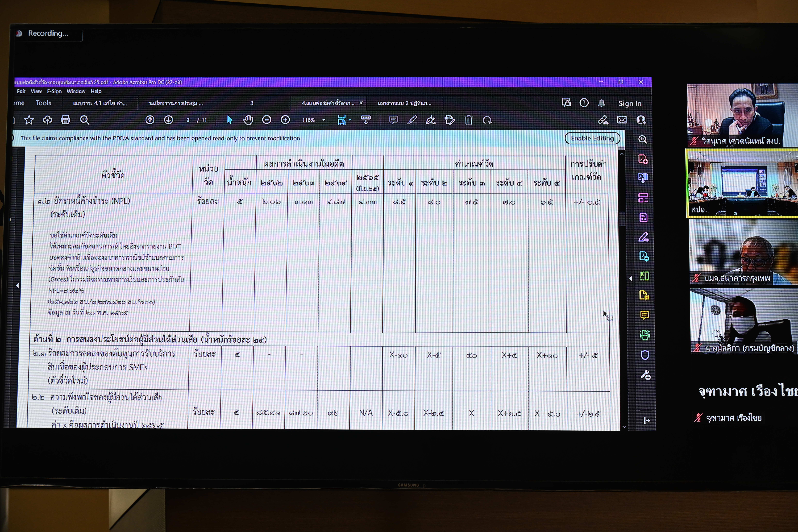Zoom in with the plus circle icon

pos(285,120)
